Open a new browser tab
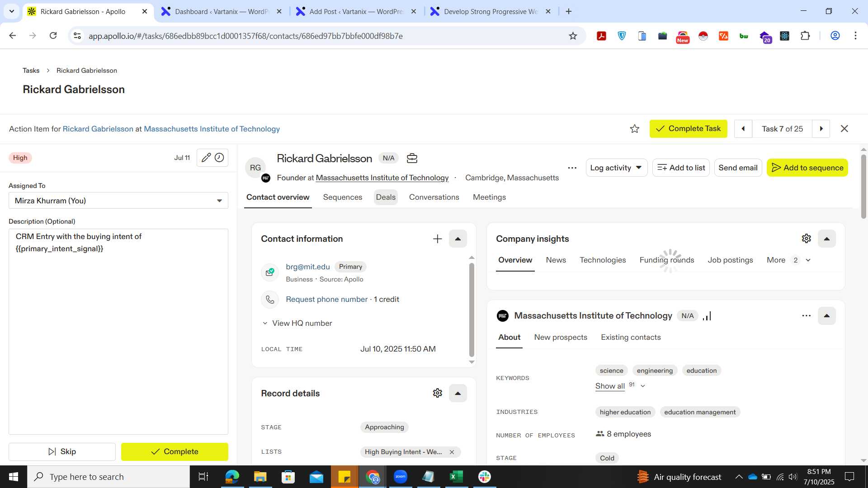The image size is (868, 488). point(569,12)
